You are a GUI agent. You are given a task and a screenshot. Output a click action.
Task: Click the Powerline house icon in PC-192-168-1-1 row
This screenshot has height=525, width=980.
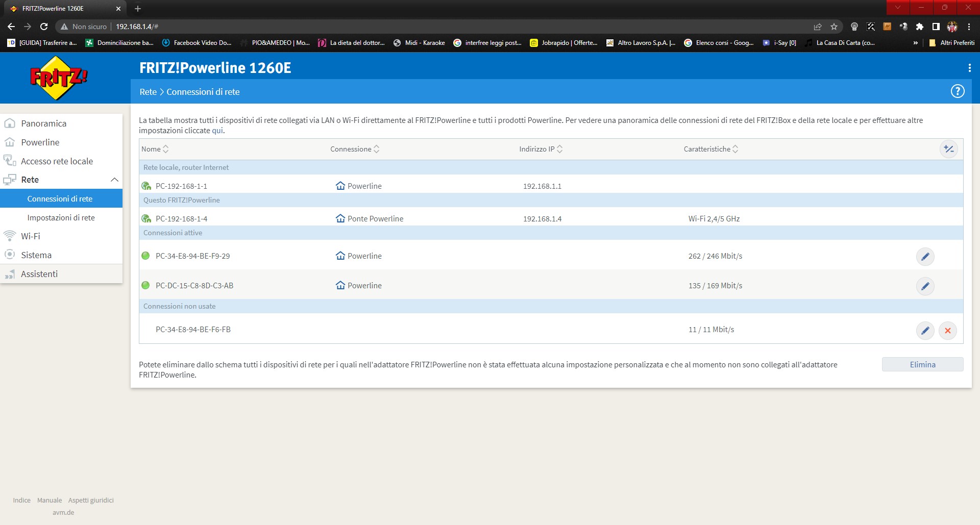340,186
